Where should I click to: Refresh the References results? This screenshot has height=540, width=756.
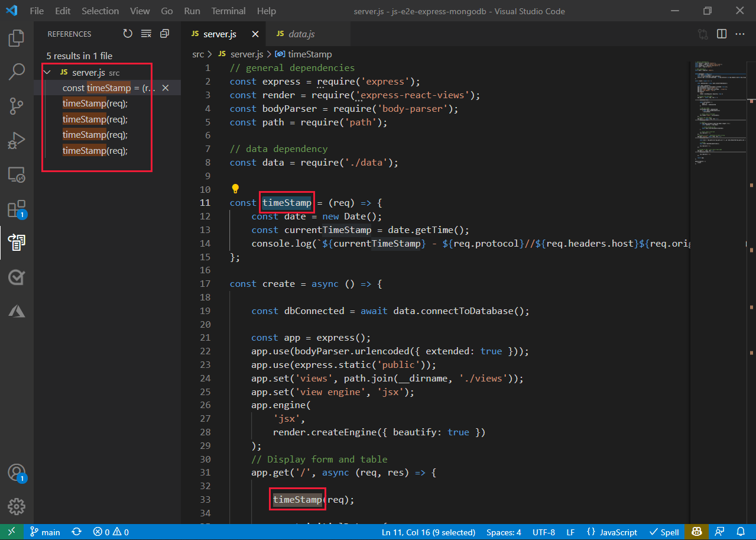pyautogui.click(x=128, y=33)
